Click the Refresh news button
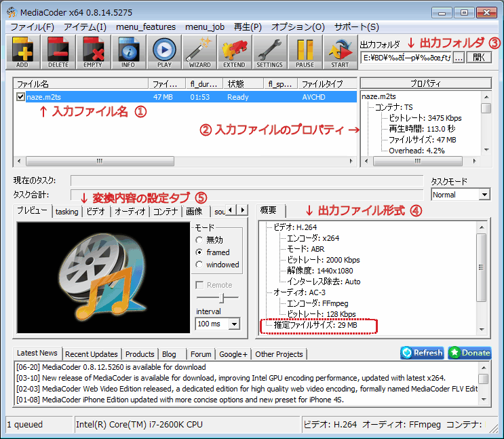Image resolution: width=504 pixels, height=439 pixels. click(422, 353)
